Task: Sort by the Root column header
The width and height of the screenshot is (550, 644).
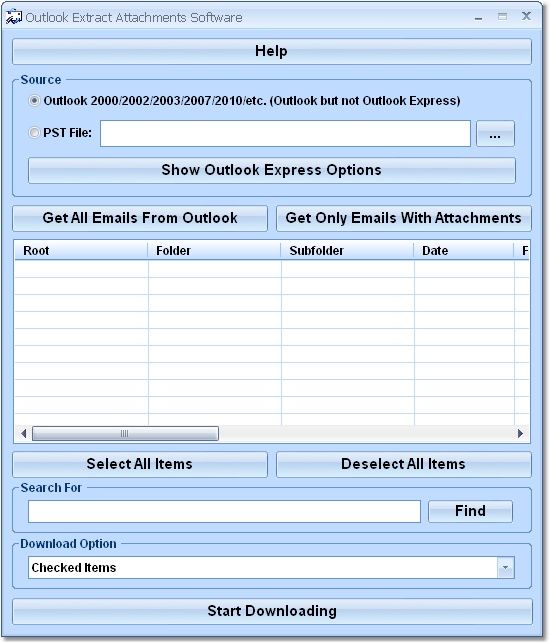Action: click(x=81, y=251)
